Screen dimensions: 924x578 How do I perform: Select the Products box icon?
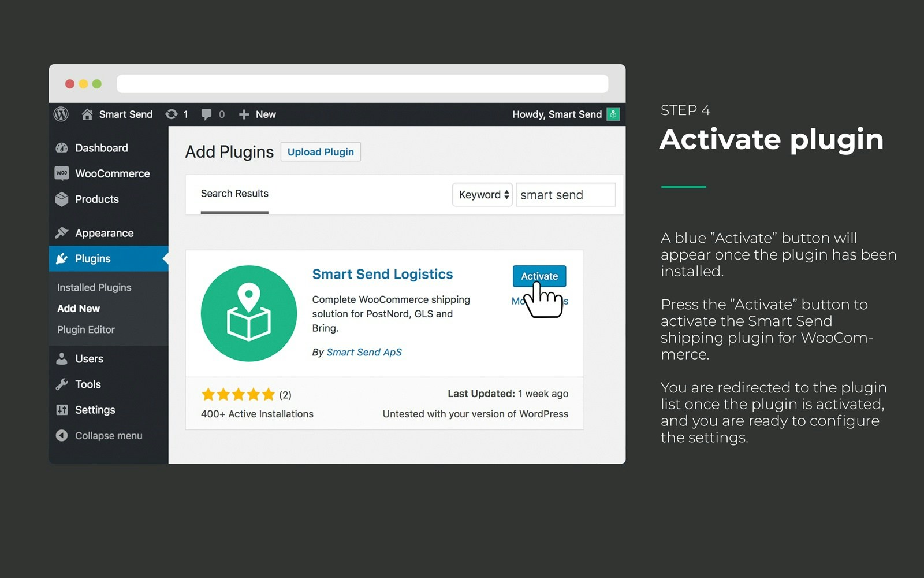pyautogui.click(x=62, y=199)
